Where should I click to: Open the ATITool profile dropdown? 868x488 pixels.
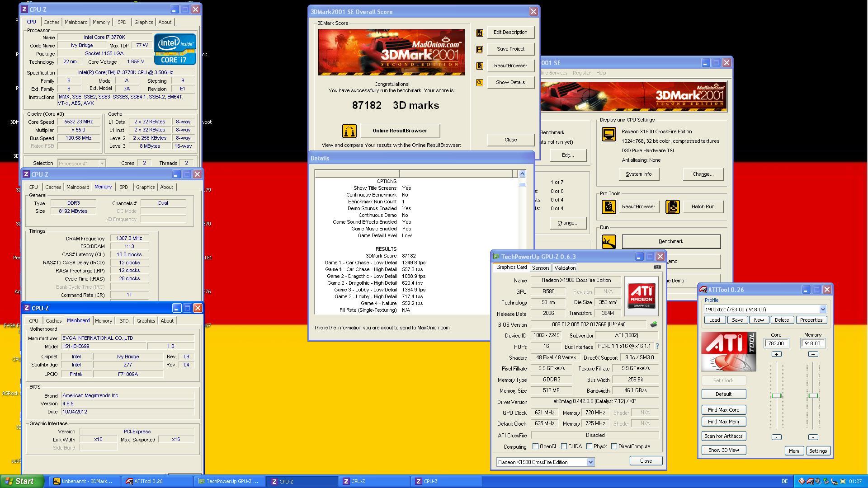tap(823, 310)
